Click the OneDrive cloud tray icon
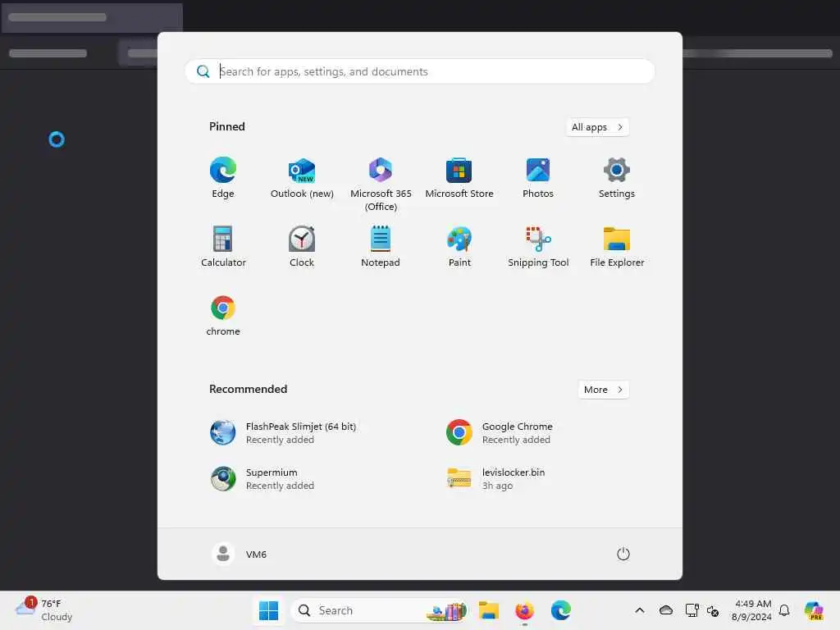 [665, 610]
